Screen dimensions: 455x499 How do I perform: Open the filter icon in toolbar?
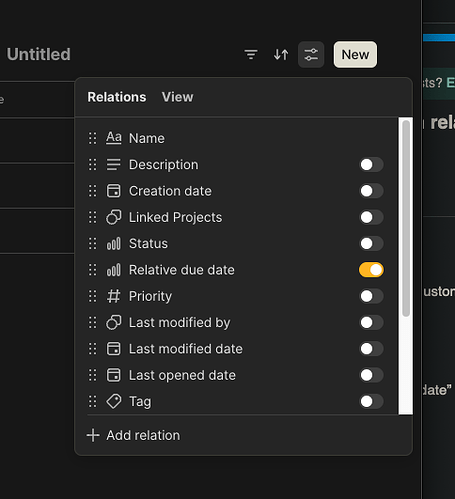click(251, 54)
